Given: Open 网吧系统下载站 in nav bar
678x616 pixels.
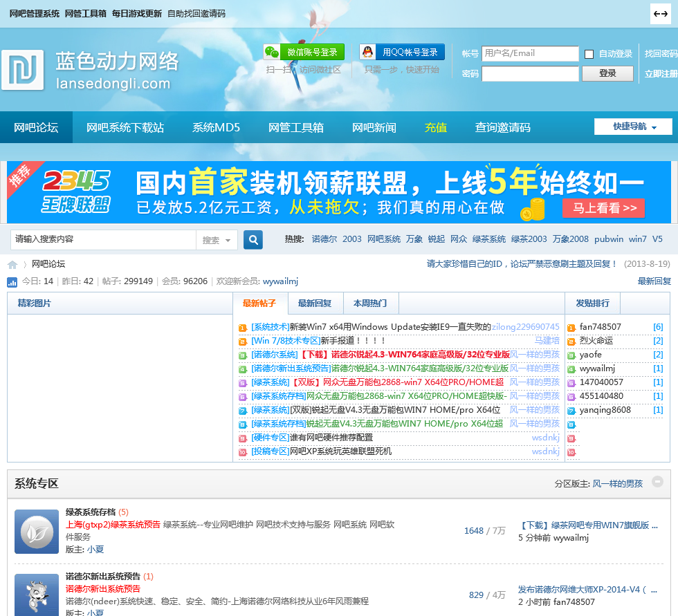Looking at the screenshot, I should [x=125, y=127].
